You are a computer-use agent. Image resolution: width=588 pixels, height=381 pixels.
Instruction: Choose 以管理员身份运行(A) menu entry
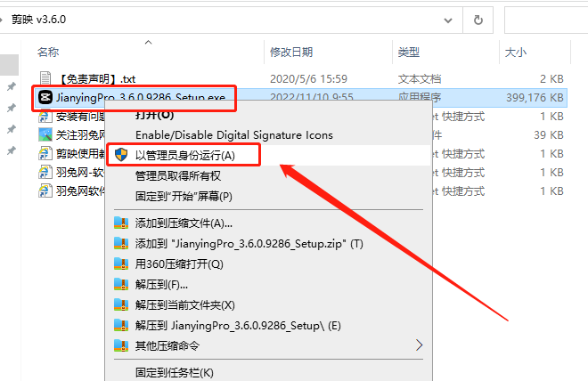[x=185, y=155]
